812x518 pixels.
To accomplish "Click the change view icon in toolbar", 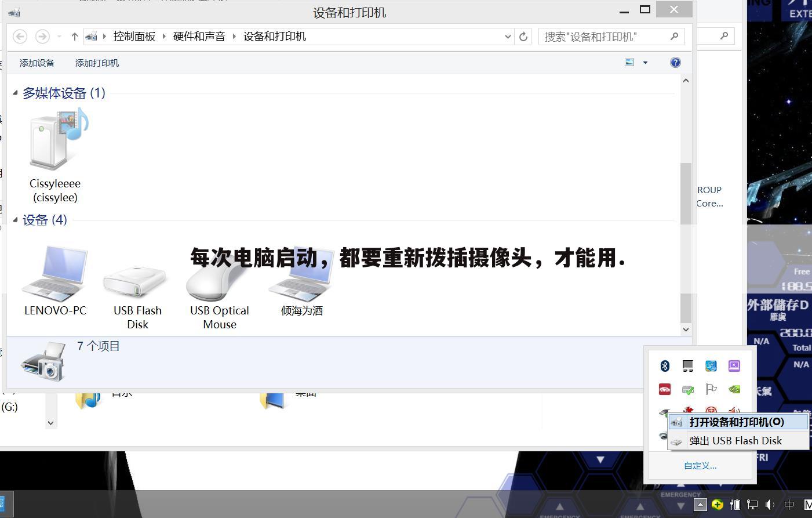I will pyautogui.click(x=629, y=63).
